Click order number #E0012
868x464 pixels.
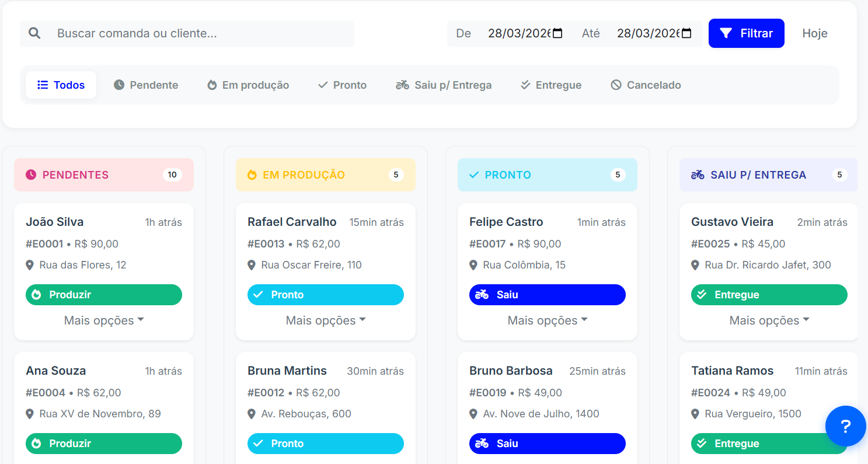(266, 393)
